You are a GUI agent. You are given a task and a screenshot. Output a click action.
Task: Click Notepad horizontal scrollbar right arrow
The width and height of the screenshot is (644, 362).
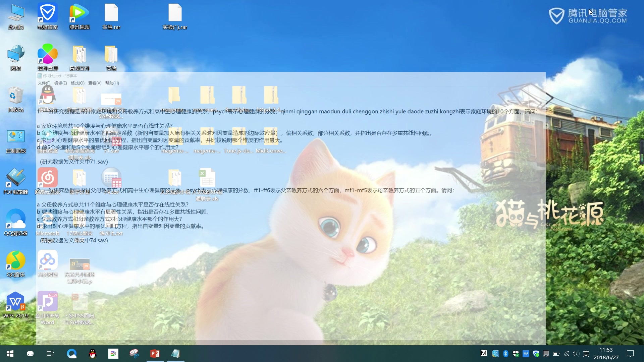[537, 342]
